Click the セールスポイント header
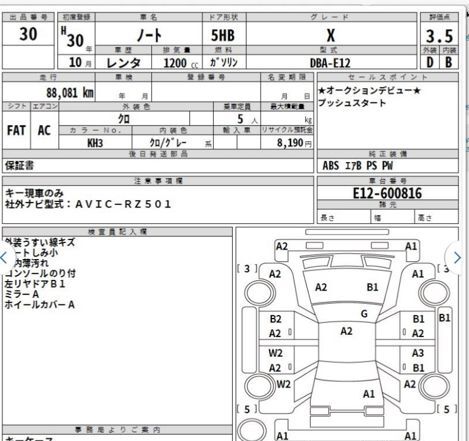 tap(388, 77)
